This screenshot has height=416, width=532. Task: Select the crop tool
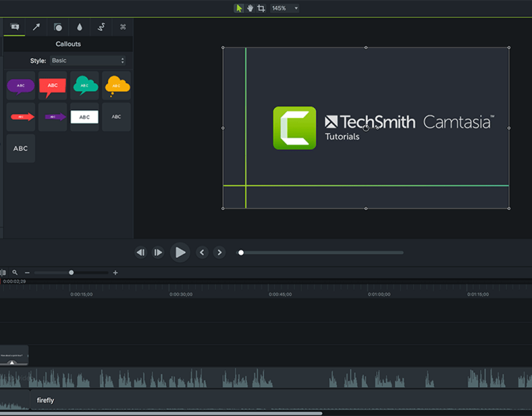[x=261, y=8]
